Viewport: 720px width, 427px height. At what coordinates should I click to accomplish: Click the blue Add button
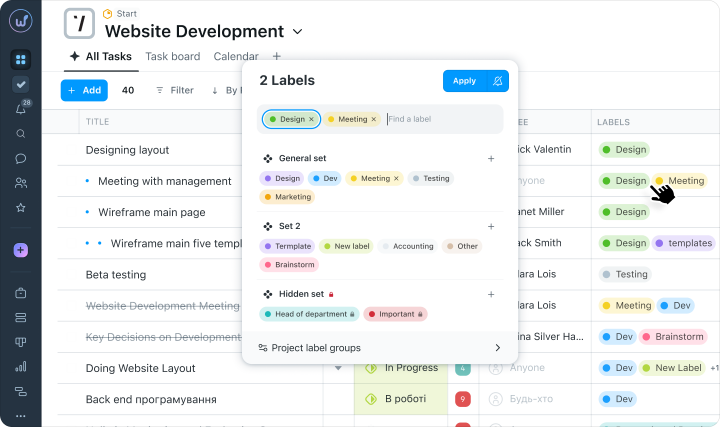[84, 90]
